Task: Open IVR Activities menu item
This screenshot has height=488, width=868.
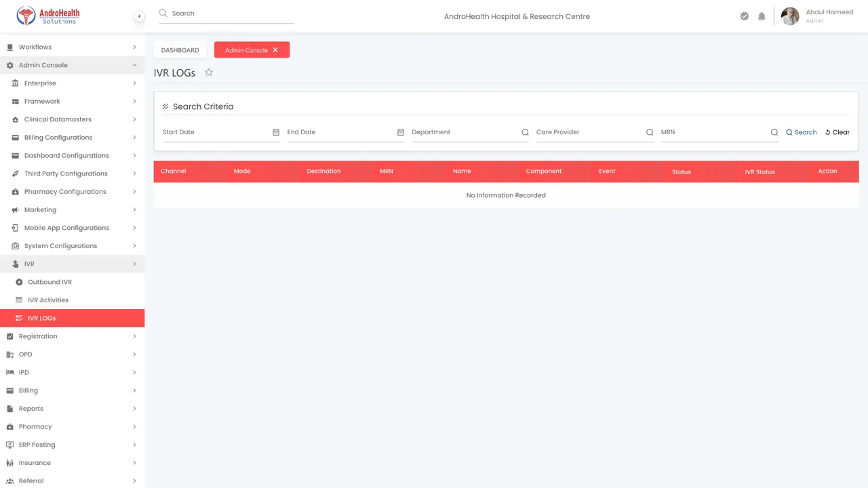Action: [x=72, y=300]
